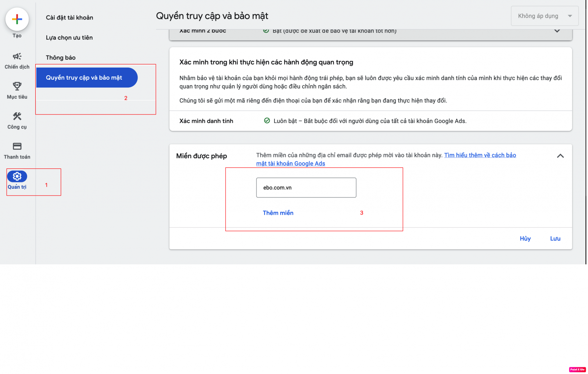Open Công cụ tools icon

[x=17, y=116]
